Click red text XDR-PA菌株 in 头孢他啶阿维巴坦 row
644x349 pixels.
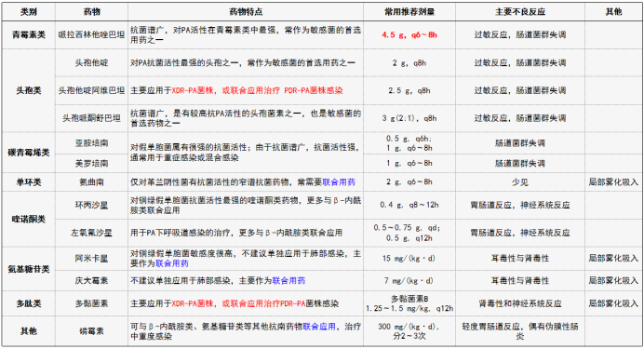pos(193,90)
